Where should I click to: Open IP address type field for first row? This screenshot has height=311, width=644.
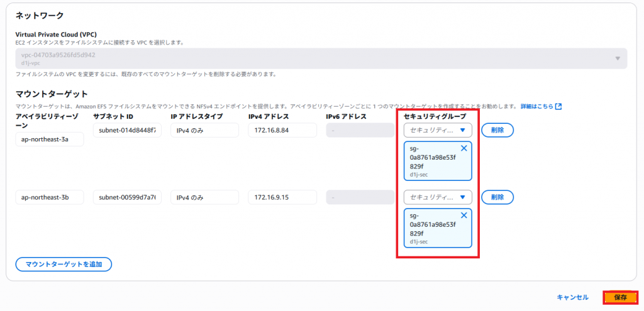click(x=204, y=130)
